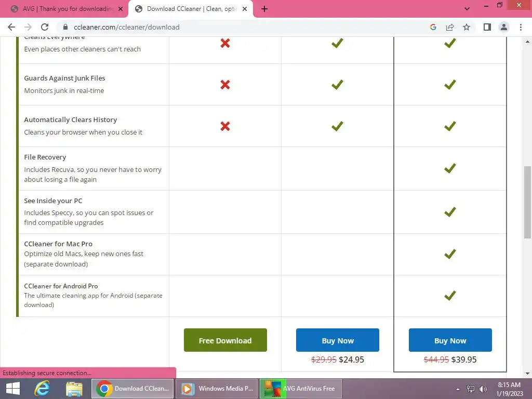This screenshot has height=399, width=532.
Task: Click the red X in Guards Against Junk Files row
Action: click(x=225, y=85)
